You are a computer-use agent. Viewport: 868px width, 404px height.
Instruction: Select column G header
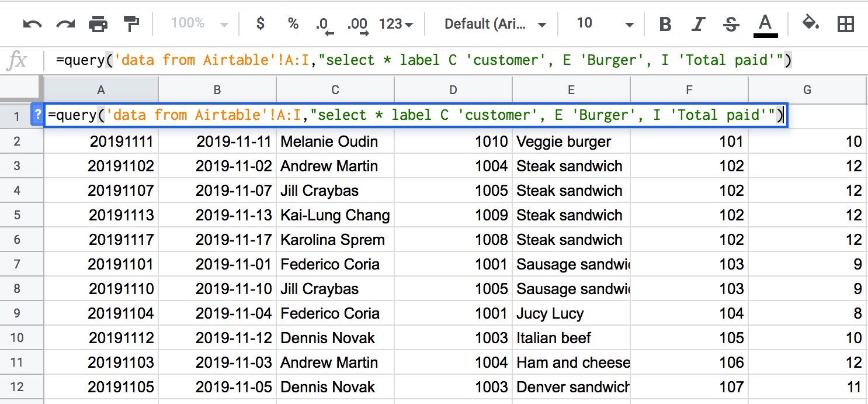tap(807, 90)
